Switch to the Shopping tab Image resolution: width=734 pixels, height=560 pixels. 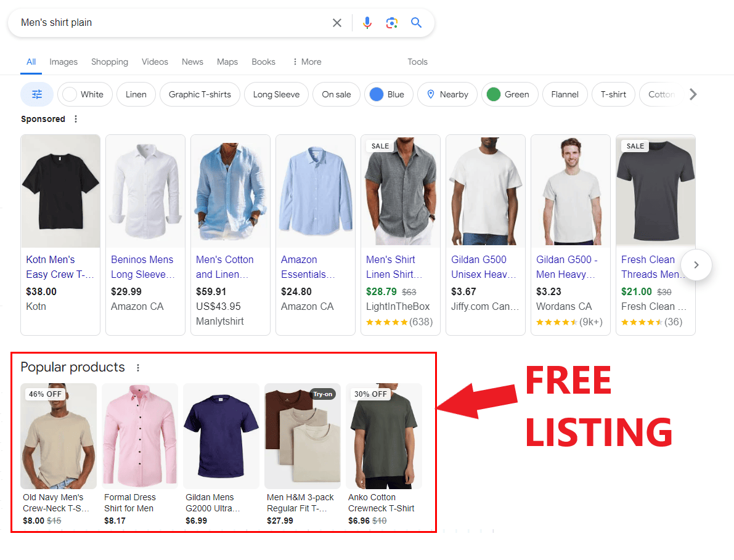coord(110,62)
